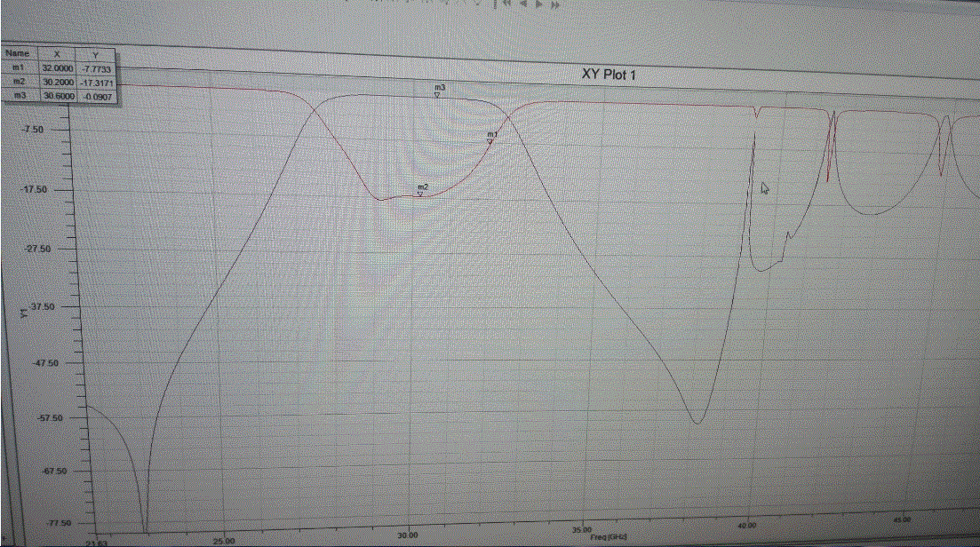This screenshot has width=980, height=547.
Task: Click the 40.00 x-axis tick label
Action: [747, 525]
